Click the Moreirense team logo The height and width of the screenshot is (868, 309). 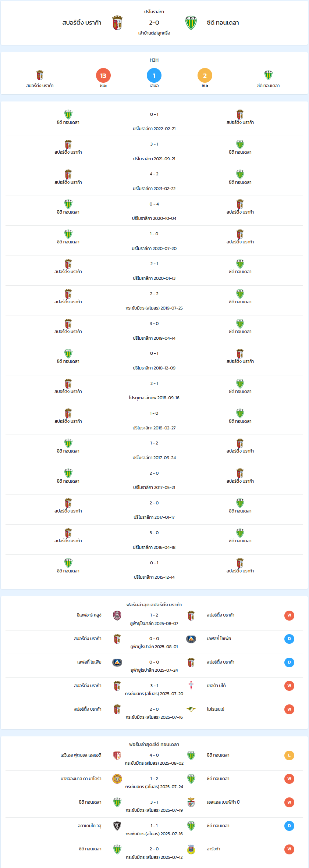(191, 710)
